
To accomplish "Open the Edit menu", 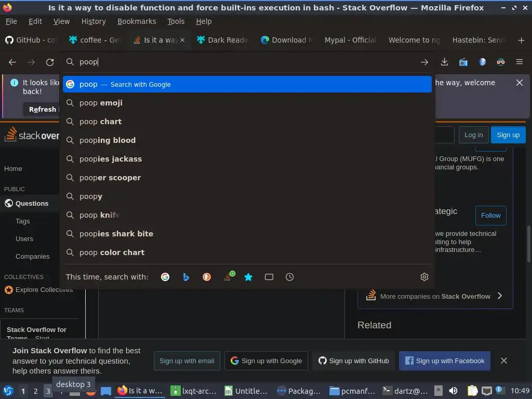I will coord(35,21).
